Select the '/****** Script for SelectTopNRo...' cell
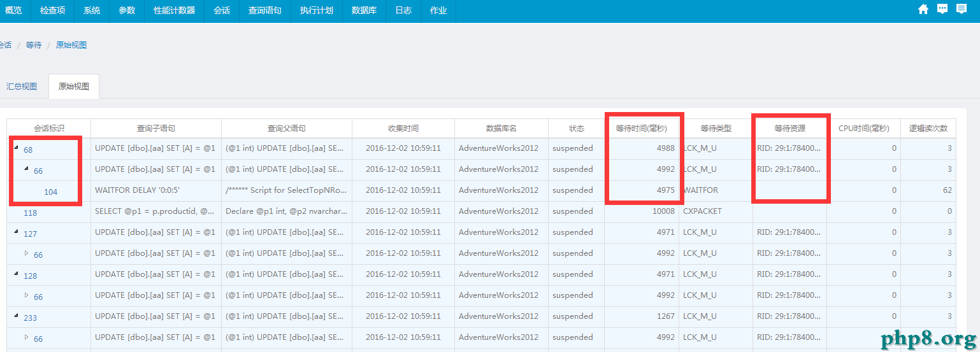 (287, 190)
